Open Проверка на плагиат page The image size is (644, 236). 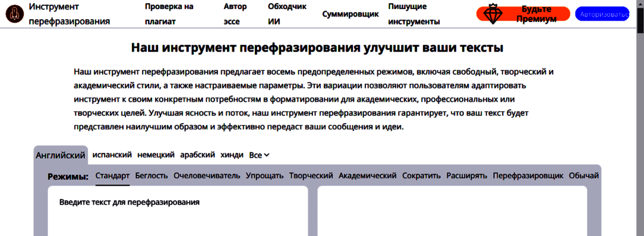click(169, 14)
